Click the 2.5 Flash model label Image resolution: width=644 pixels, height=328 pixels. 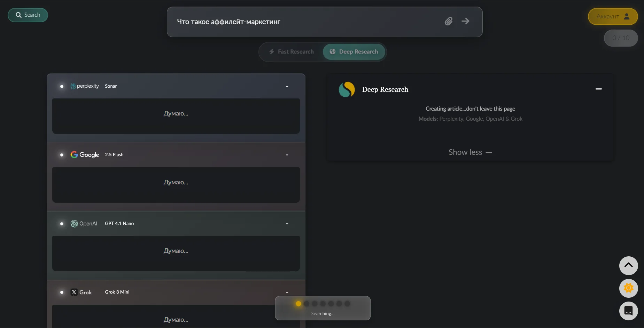pyautogui.click(x=114, y=154)
